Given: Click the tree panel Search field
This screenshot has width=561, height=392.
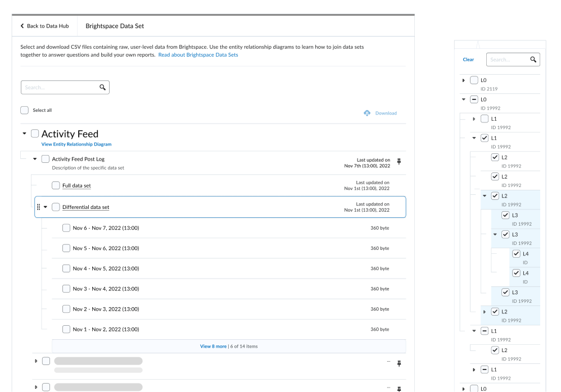Looking at the screenshot, I should [513, 60].
